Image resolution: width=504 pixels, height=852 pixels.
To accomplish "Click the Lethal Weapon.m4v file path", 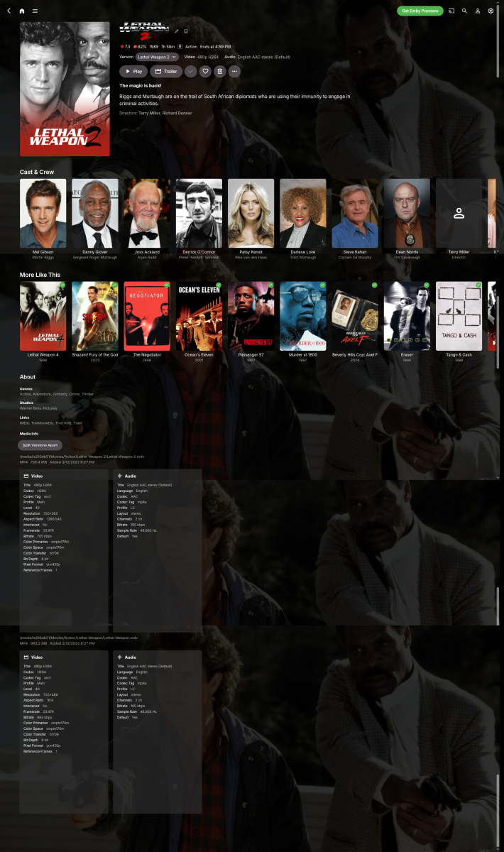I will (x=79, y=638).
